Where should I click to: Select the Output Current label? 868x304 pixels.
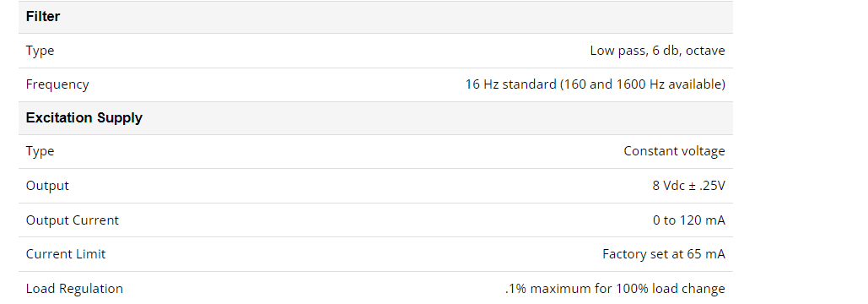coord(72,220)
